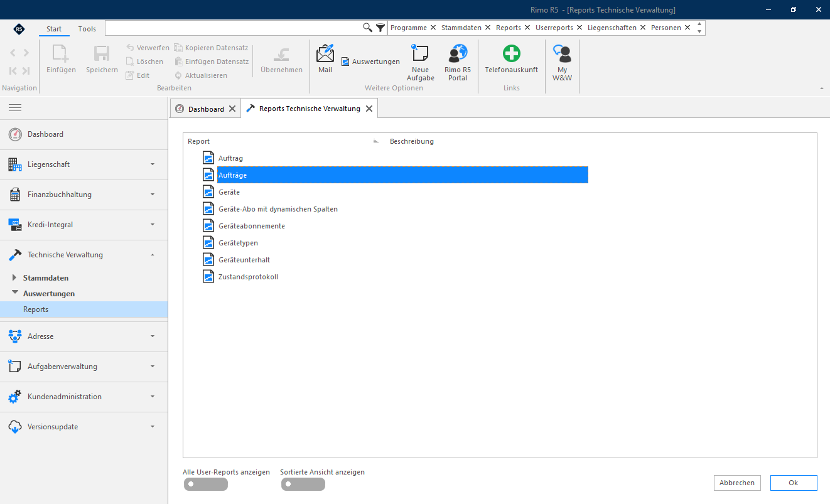This screenshot has height=504, width=830.
Task: Click in the search input field
Action: (234, 28)
